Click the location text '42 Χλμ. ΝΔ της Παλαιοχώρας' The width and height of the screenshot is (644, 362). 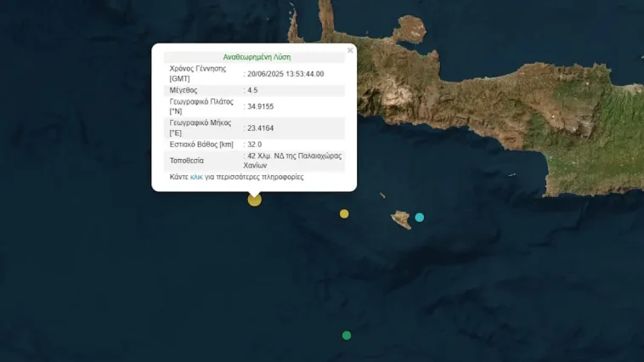[295, 156]
